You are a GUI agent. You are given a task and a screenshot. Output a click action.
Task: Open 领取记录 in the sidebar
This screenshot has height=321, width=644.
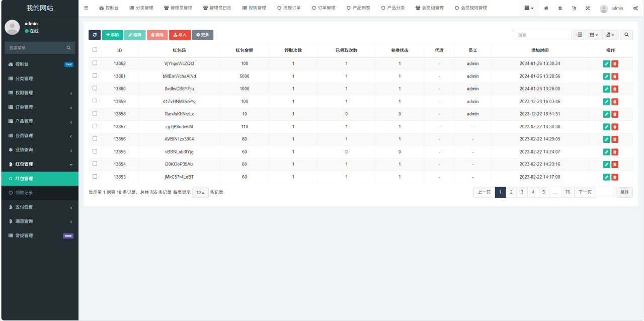(24, 193)
